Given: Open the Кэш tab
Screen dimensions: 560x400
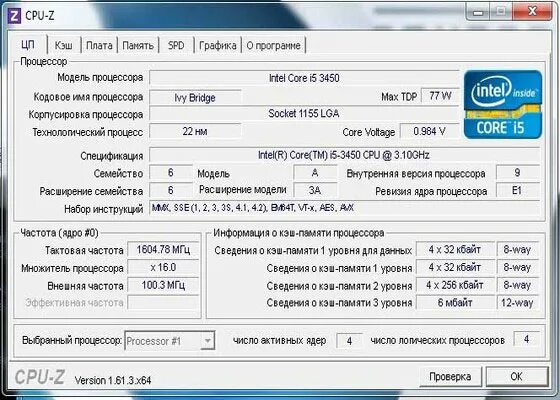Looking at the screenshot, I should point(64,45).
